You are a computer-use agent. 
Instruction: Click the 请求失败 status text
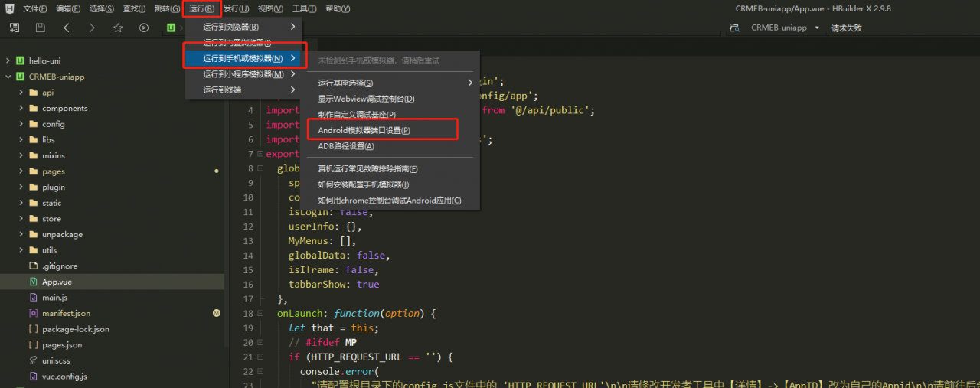847,28
